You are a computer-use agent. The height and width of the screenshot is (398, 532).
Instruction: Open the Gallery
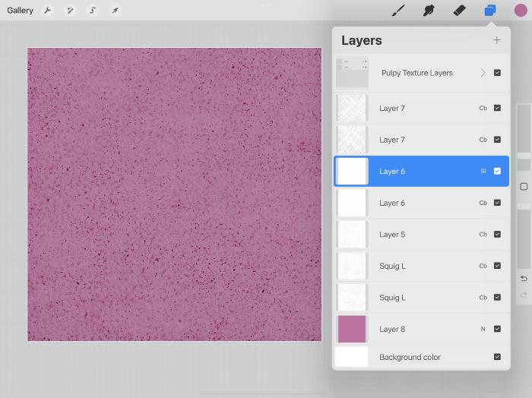(20, 11)
